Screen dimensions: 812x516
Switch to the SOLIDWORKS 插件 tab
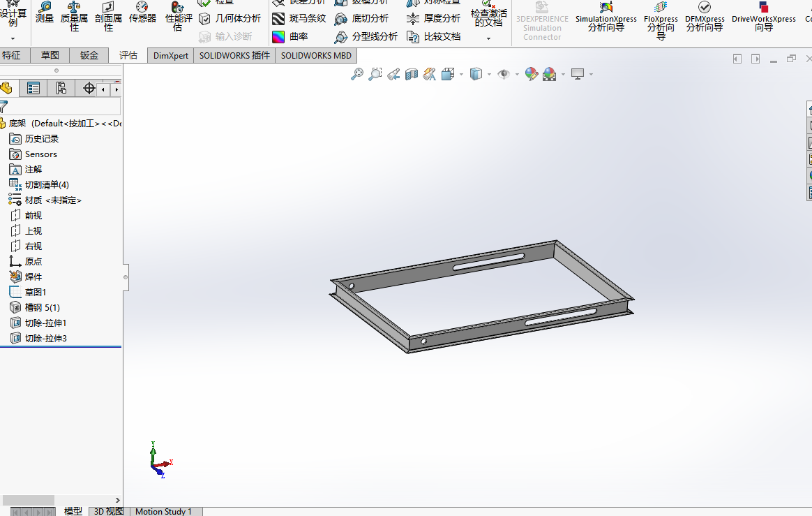point(234,55)
